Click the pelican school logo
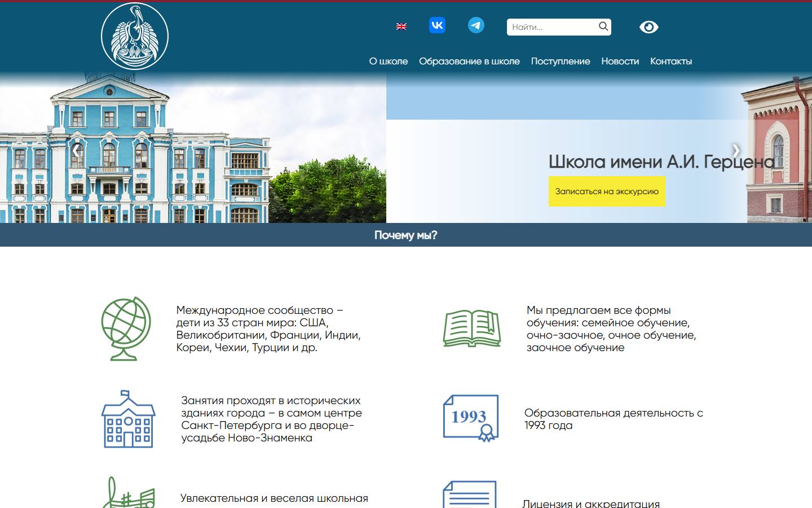Viewport: 812px width, 508px height. pos(135,36)
